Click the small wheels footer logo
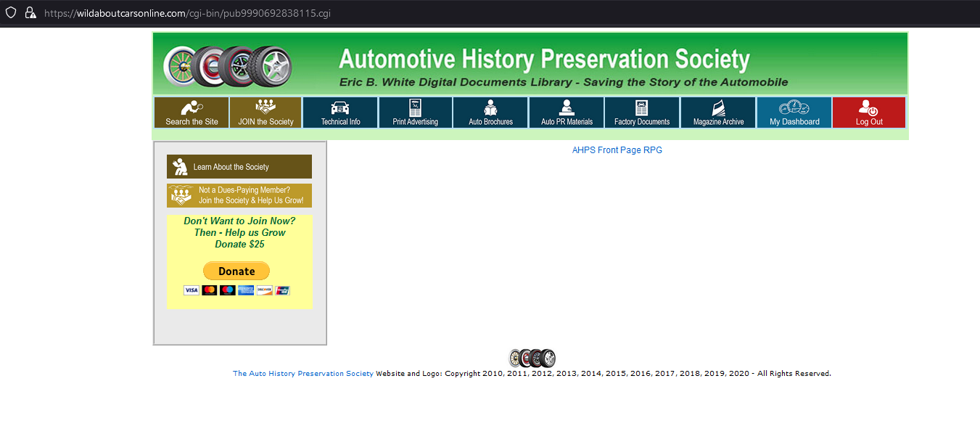The height and width of the screenshot is (442, 980). (x=532, y=359)
